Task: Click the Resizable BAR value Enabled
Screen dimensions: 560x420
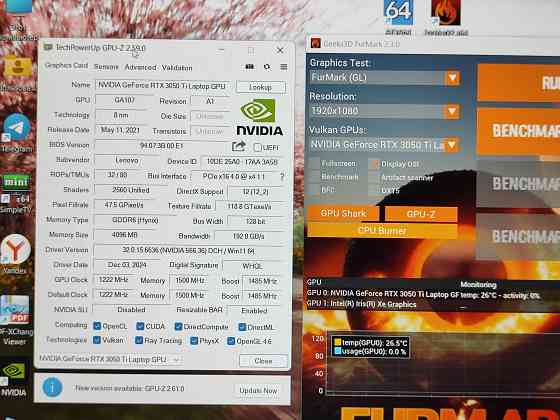Action: coord(255,310)
